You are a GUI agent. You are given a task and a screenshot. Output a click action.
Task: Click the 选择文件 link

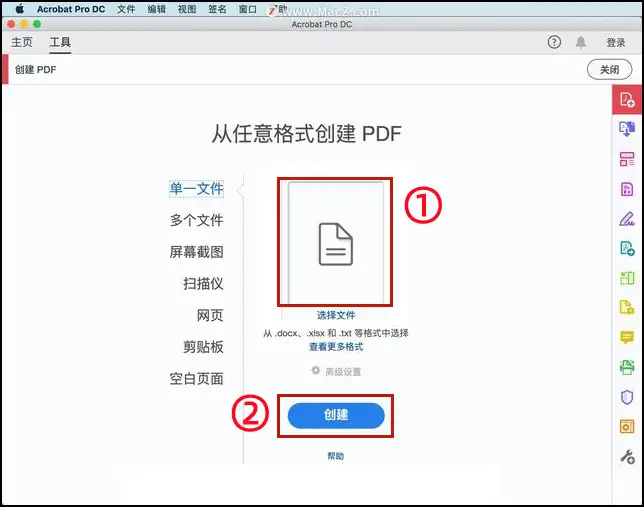(336, 315)
